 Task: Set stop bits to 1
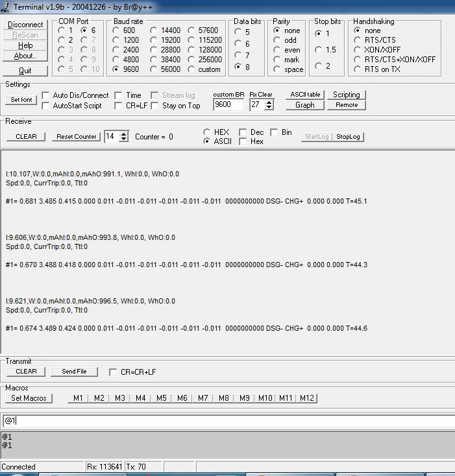[318, 33]
